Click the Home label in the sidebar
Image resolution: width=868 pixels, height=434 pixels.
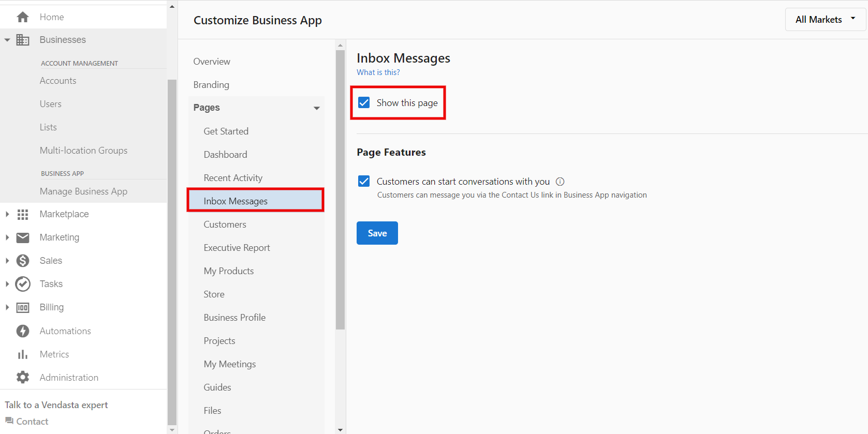[x=52, y=17]
